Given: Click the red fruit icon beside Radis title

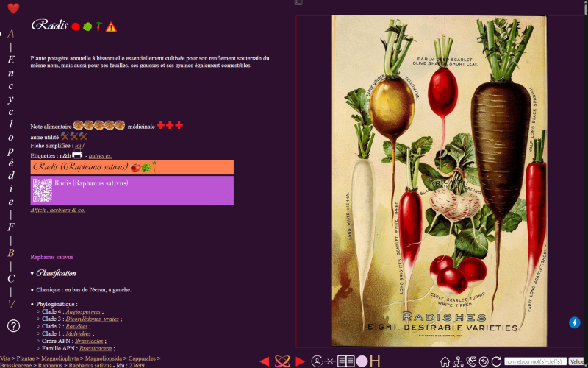Looking at the screenshot, I should click(76, 26).
